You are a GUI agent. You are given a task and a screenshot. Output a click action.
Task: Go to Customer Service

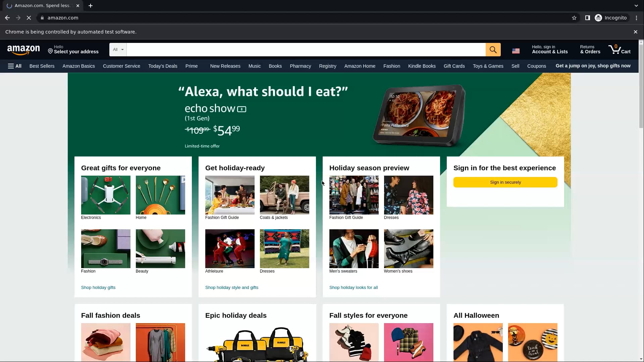click(x=121, y=66)
